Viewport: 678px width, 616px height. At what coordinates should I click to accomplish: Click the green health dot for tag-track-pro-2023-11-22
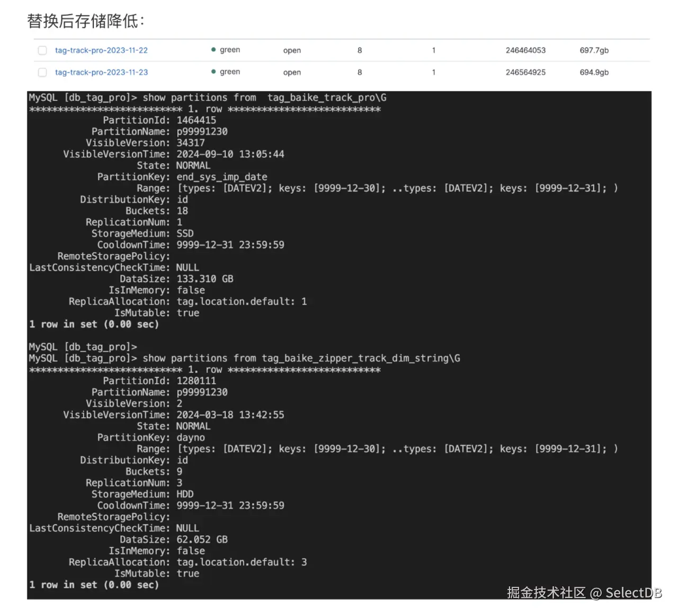coord(214,50)
